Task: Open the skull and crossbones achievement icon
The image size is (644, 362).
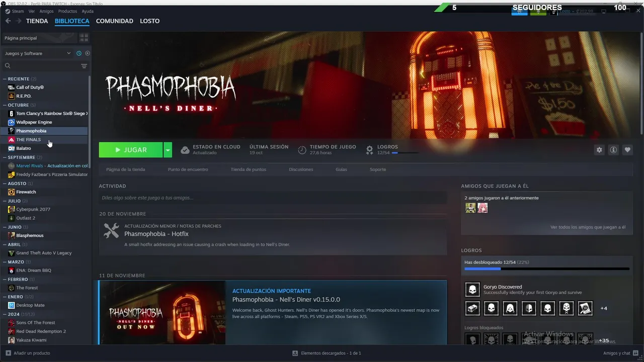Action: tap(567, 308)
